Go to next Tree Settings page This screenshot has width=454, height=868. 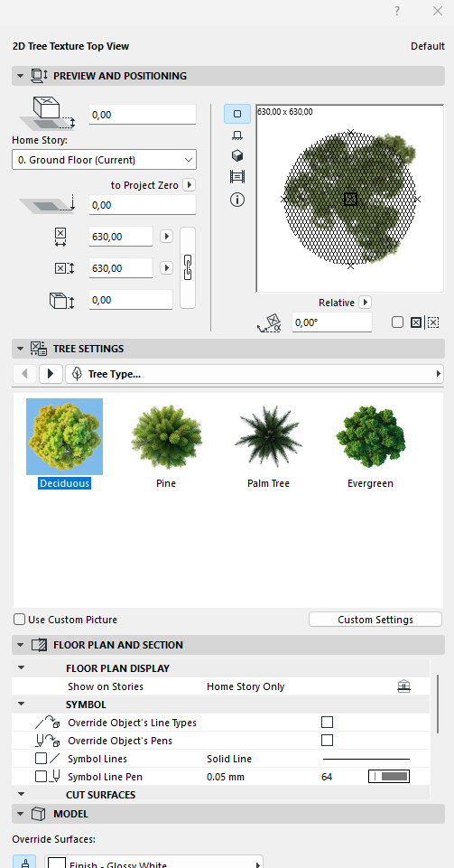[51, 374]
